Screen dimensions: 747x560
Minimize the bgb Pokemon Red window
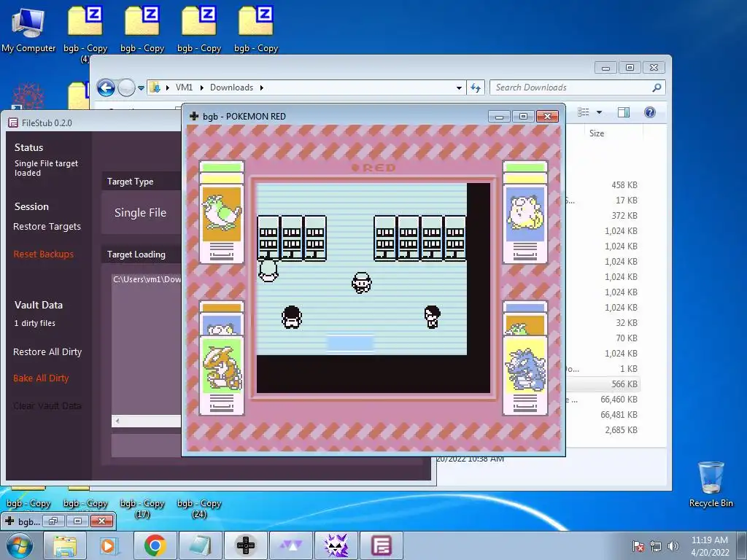[x=499, y=117]
